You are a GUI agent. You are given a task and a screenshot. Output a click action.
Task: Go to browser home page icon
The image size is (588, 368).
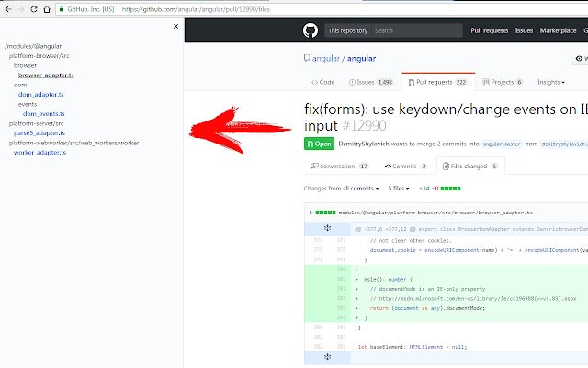point(47,9)
